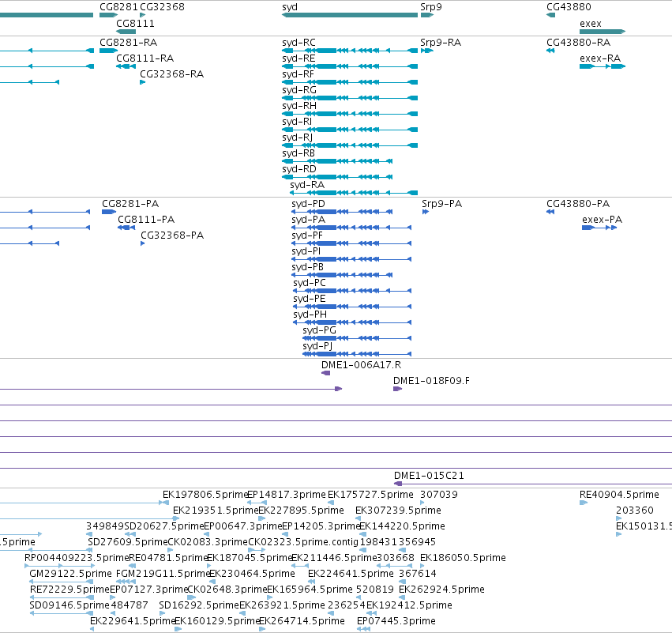Image resolution: width=672 pixels, height=633 pixels.
Task: Click EST EK197806.5prime
Action: [x=205, y=495]
